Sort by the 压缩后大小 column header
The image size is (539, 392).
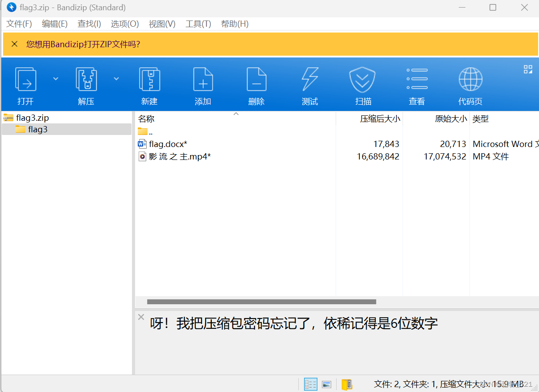coord(380,119)
